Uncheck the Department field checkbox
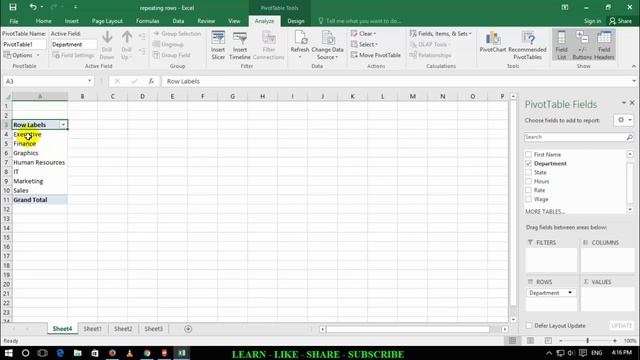The height and width of the screenshot is (360, 640). tap(529, 163)
